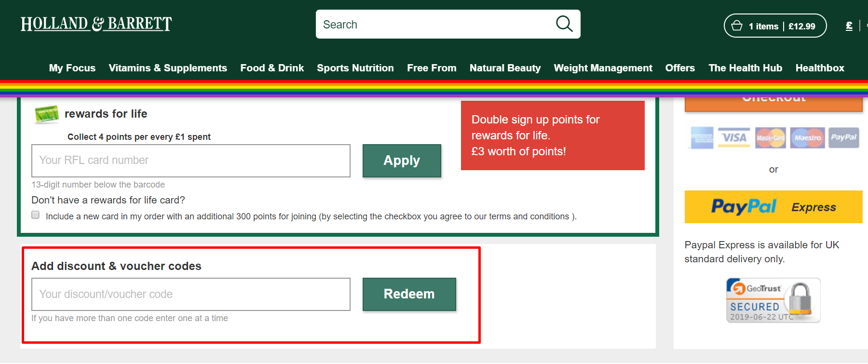
Task: Click the Apply button for RFL card
Action: [x=401, y=161]
